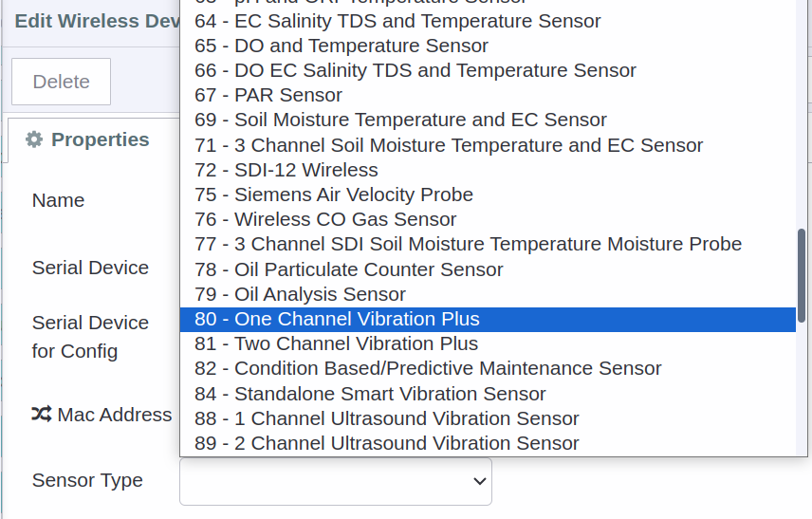Select 65 - DO and Temperature Sensor

(488, 46)
